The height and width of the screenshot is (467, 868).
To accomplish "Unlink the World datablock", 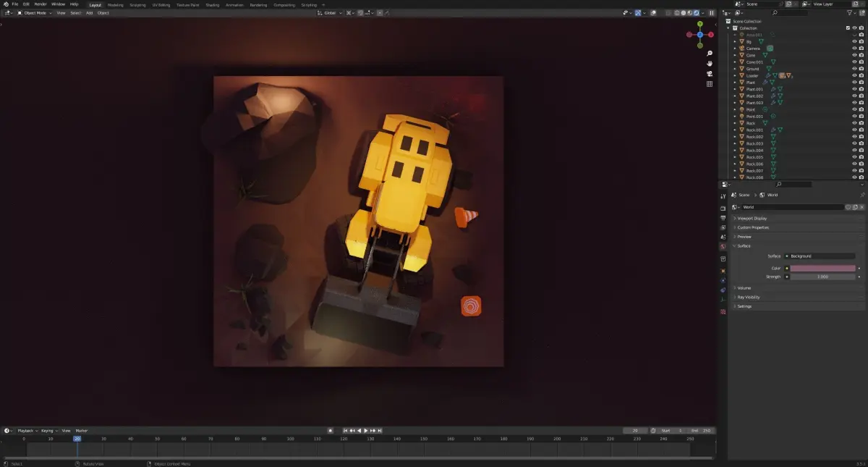I will (x=861, y=207).
